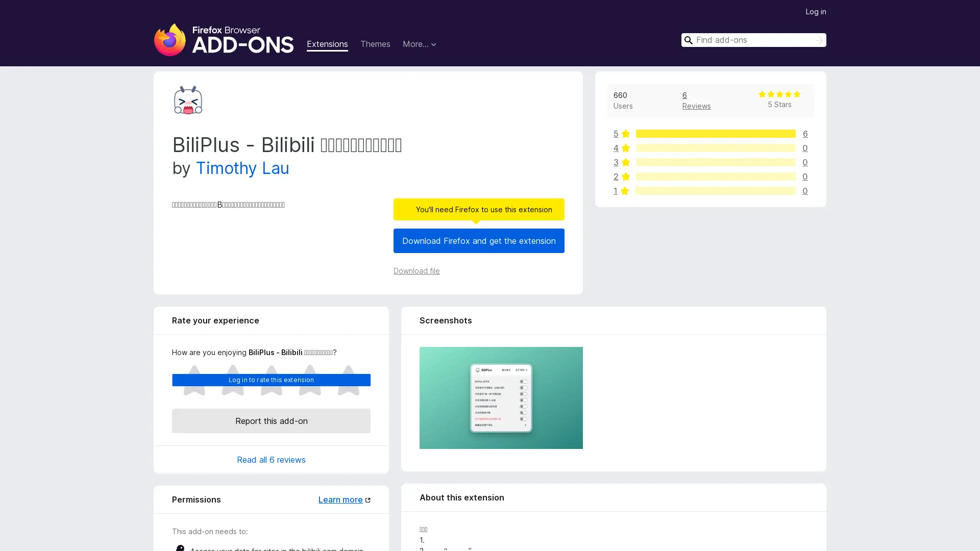Expand the More... dropdown menu
Viewport: 980px width, 551px height.
pos(419,44)
